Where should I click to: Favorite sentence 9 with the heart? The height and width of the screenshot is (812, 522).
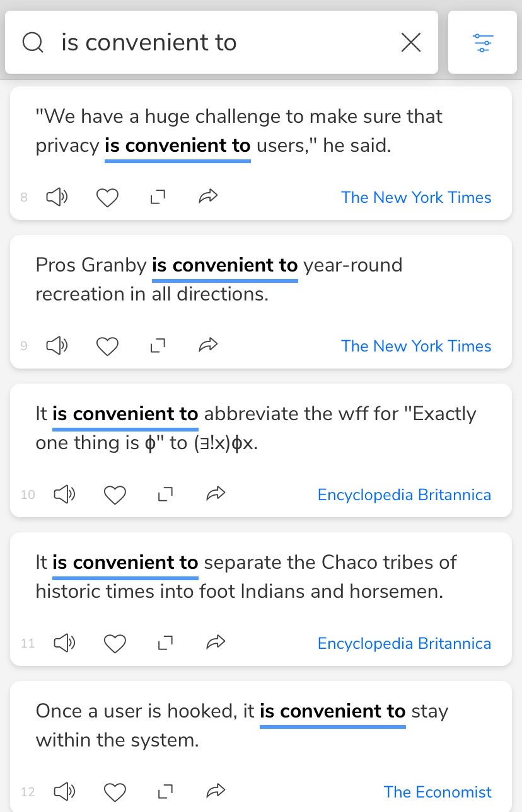point(107,346)
